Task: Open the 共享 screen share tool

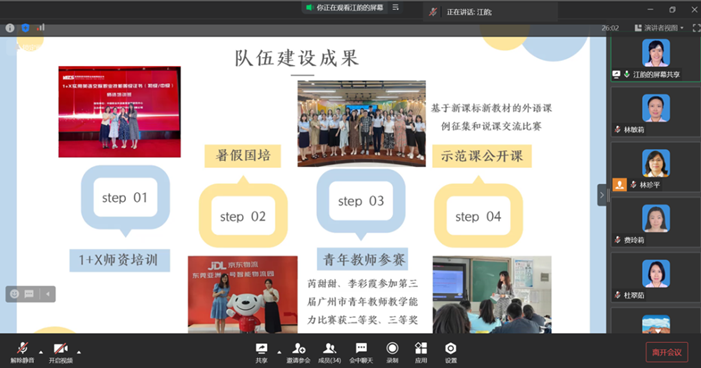Action: [x=262, y=352]
